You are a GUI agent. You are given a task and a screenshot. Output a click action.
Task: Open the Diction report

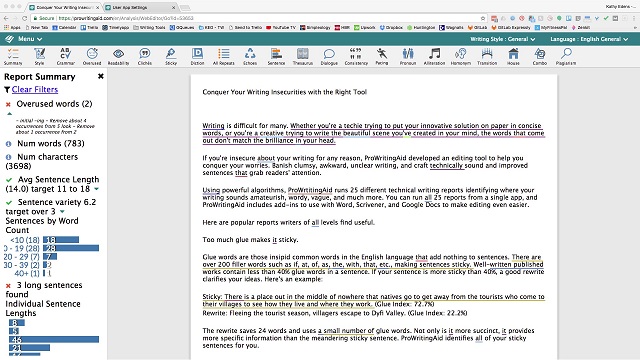(x=197, y=56)
